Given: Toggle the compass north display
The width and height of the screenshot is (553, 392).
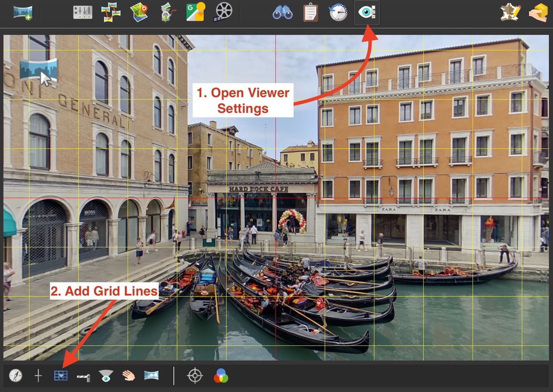Looking at the screenshot, I should 16,376.
